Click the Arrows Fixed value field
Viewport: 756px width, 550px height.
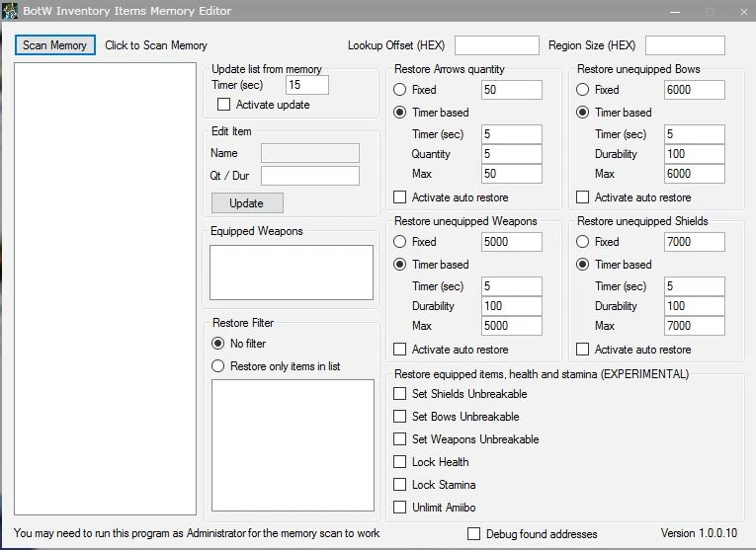[x=512, y=90]
